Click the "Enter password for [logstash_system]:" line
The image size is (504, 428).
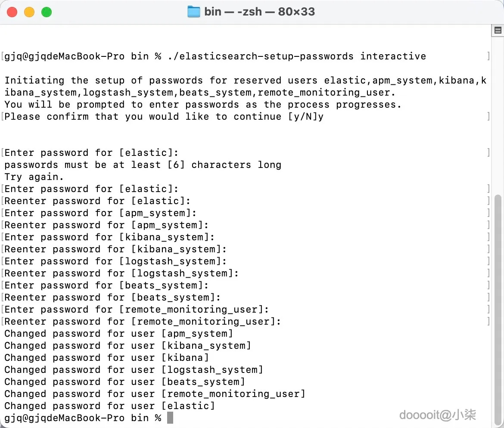click(x=115, y=261)
